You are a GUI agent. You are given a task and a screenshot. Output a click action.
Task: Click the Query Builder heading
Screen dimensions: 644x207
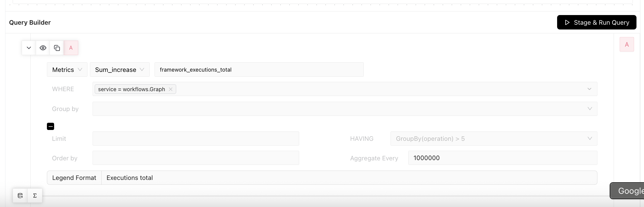30,22
